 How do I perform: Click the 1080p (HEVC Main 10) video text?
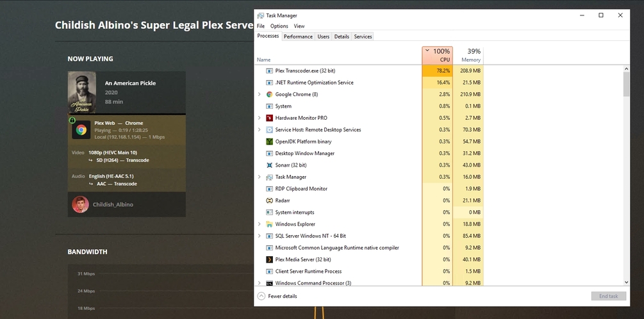coord(113,152)
